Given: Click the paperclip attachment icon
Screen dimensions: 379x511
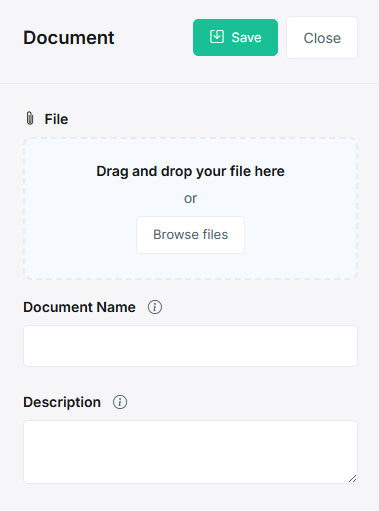Looking at the screenshot, I should click(30, 119).
